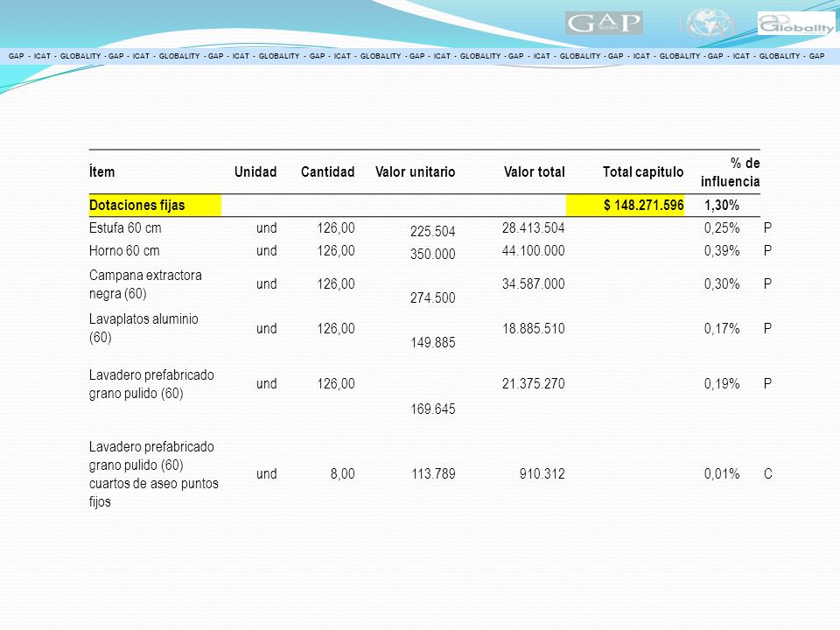Screen dimensions: 840x630
Task: Click the unit value '350.000'
Action: [x=433, y=254]
